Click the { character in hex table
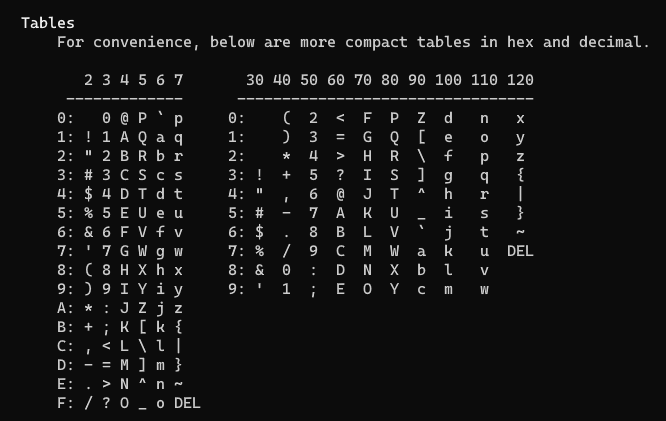Image resolution: width=666 pixels, height=421 pixels. [x=178, y=327]
